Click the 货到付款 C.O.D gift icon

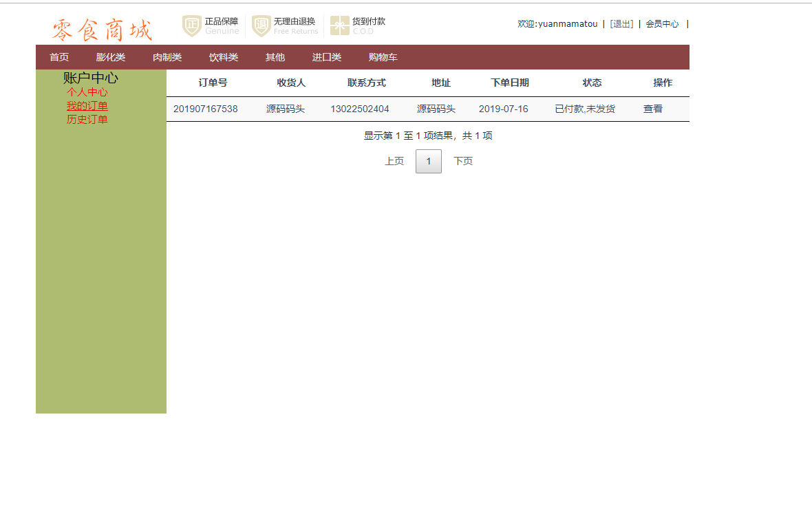[339, 25]
